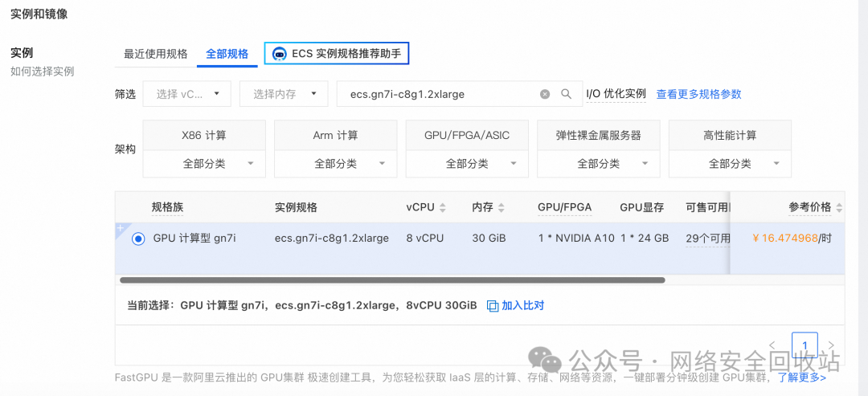Select Arm 计算 architecture

pyautogui.click(x=335, y=136)
